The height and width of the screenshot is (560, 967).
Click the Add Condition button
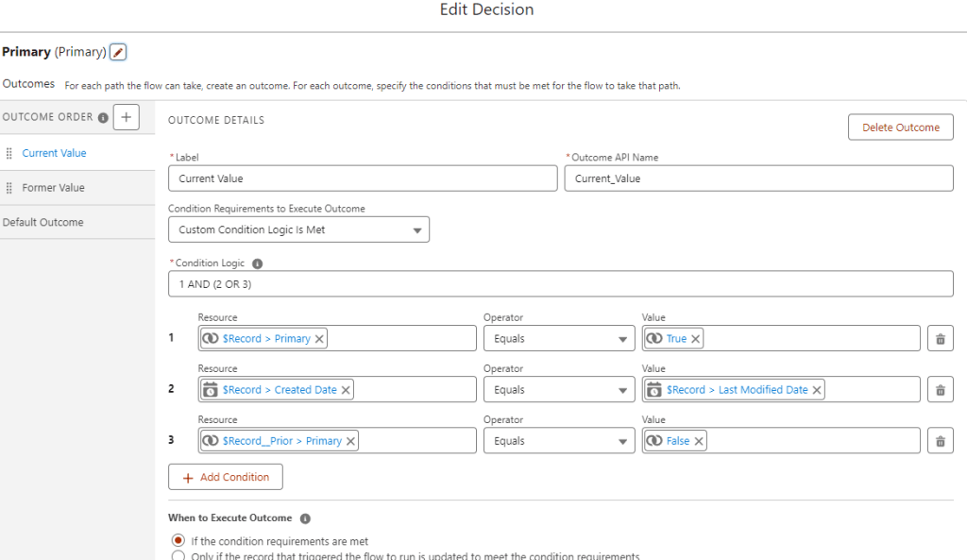[x=226, y=477]
